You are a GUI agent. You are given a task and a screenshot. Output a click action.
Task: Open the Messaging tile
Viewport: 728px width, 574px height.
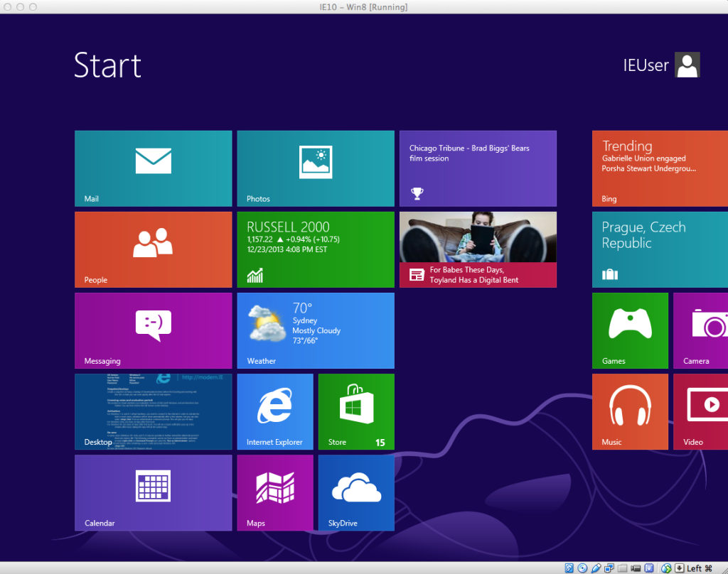(x=154, y=330)
